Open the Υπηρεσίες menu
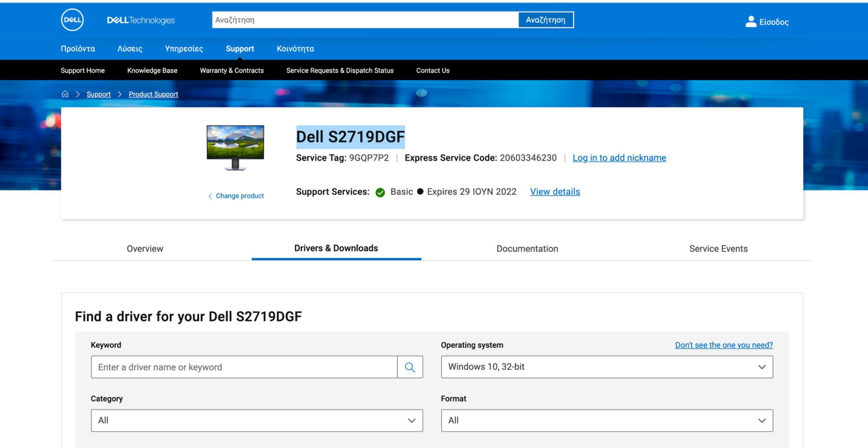 (x=184, y=49)
